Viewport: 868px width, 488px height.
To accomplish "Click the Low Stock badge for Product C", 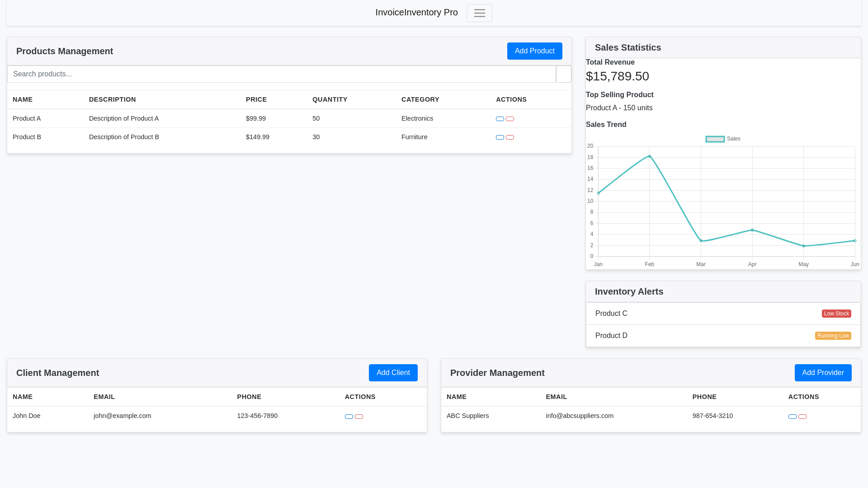I will coord(836,314).
